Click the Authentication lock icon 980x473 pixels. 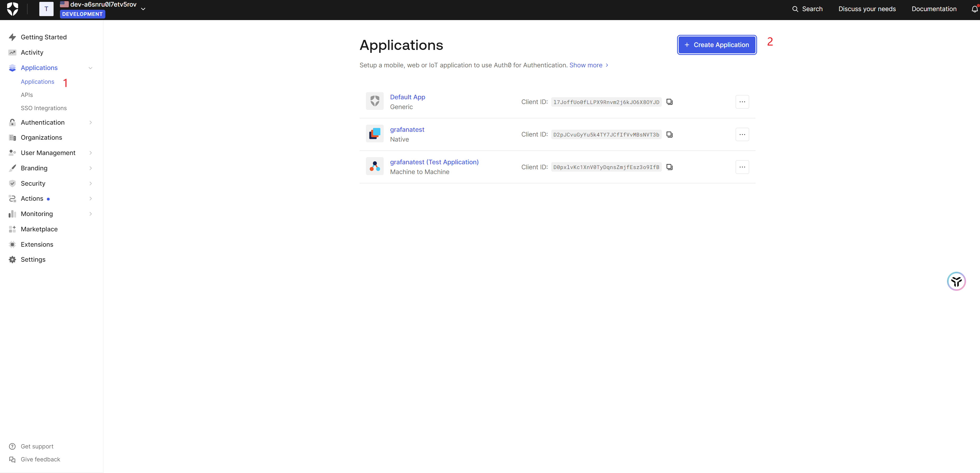click(x=12, y=122)
